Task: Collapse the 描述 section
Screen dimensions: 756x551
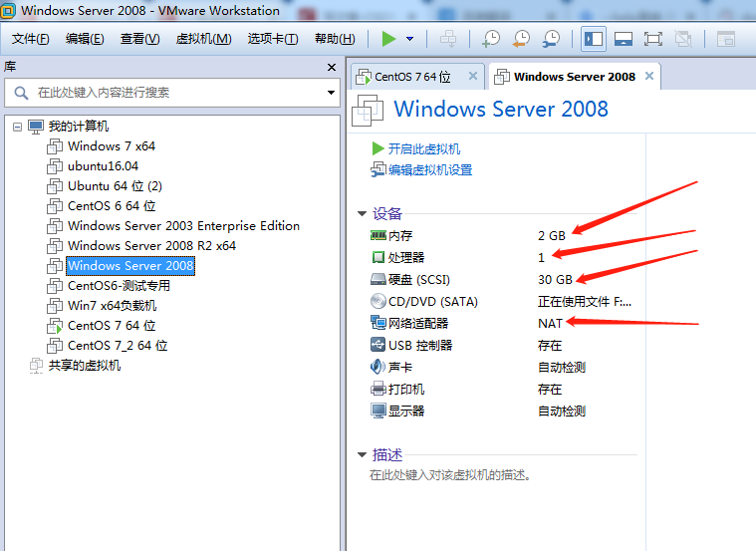Action: click(363, 454)
